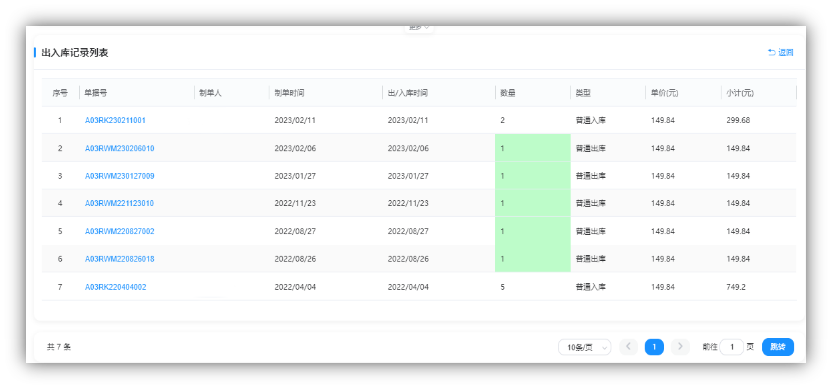Click the 返回 return arrow icon
Image resolution: width=835 pixels, height=391 pixels.
click(x=771, y=52)
